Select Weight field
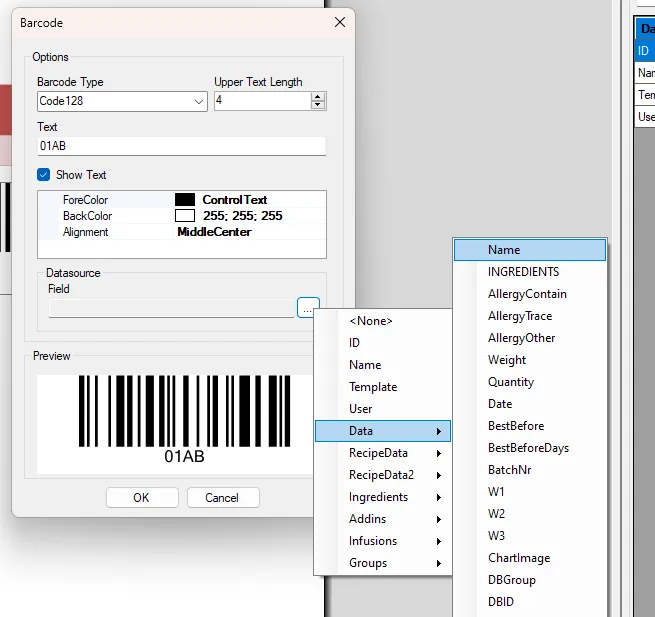 point(530,360)
